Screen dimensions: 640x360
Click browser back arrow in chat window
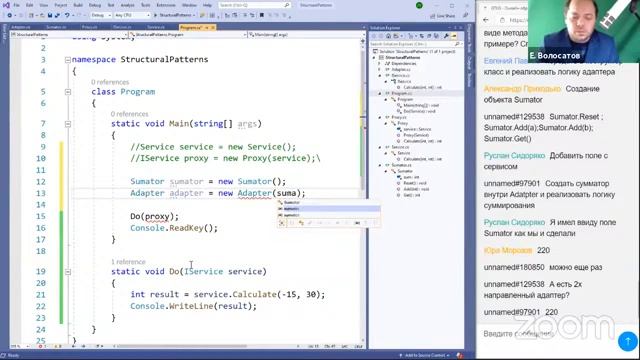486,20
